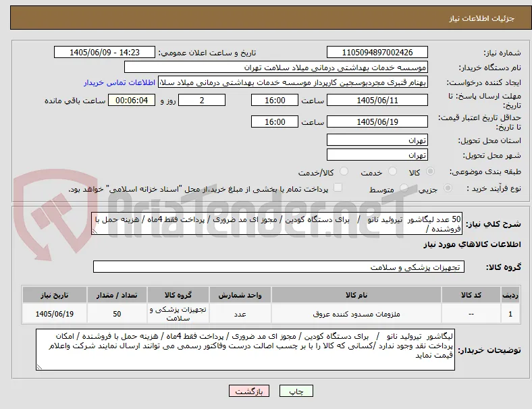The image size is (532, 409).
Task: Click the quantity cell showing 50
Action: 117,314
